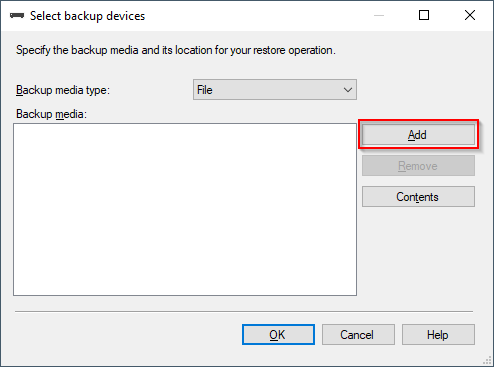Expand the Backup media type dropdown arrow
This screenshot has height=367, width=494.
coord(348,90)
